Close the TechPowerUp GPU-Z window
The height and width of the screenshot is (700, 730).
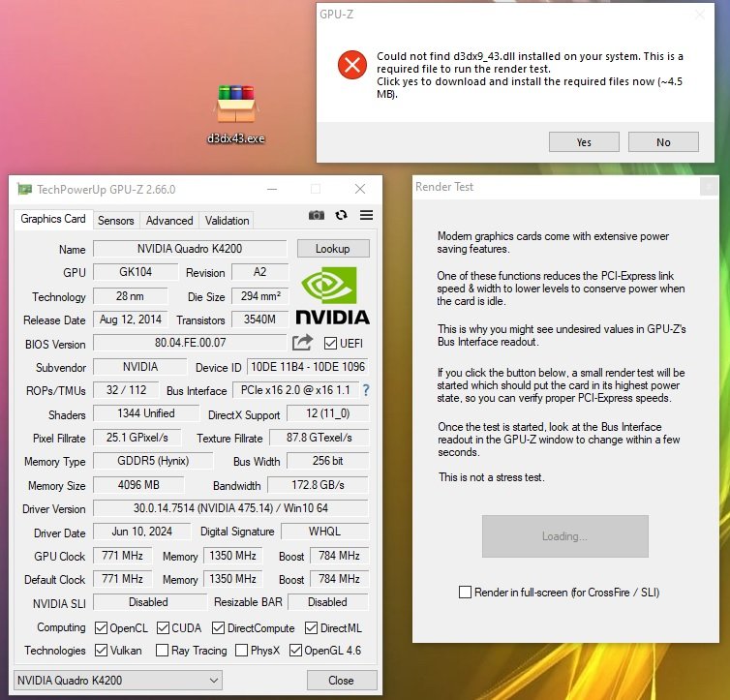click(x=360, y=189)
